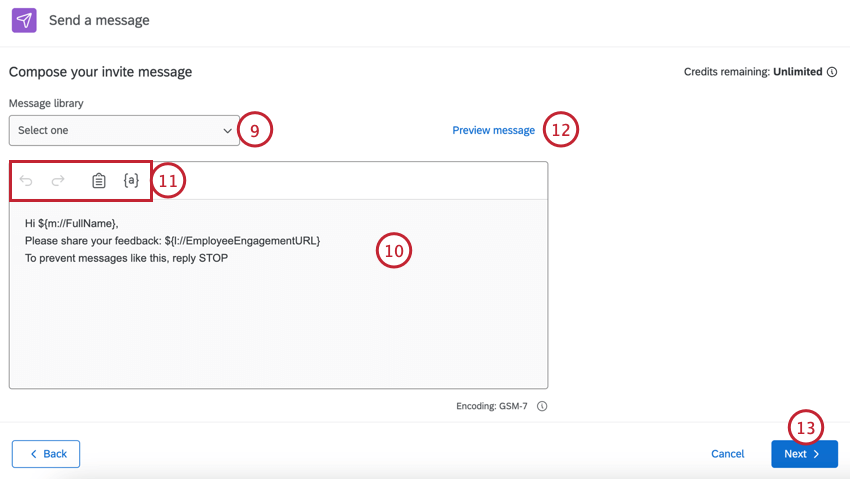Image resolution: width=850 pixels, height=479 pixels.
Task: Click the "Please share your feedback" line
Action: 172,241
